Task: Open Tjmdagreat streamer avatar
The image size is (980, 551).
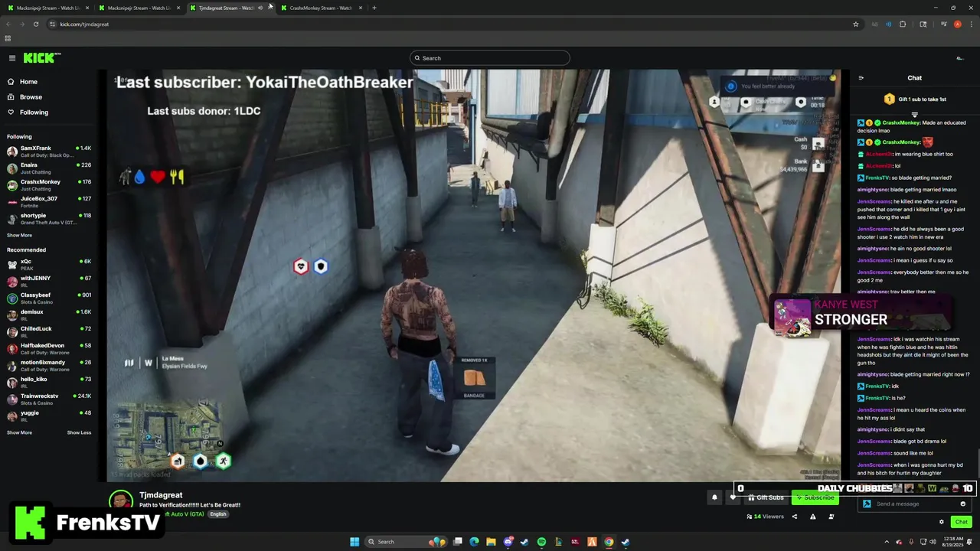Action: point(120,501)
